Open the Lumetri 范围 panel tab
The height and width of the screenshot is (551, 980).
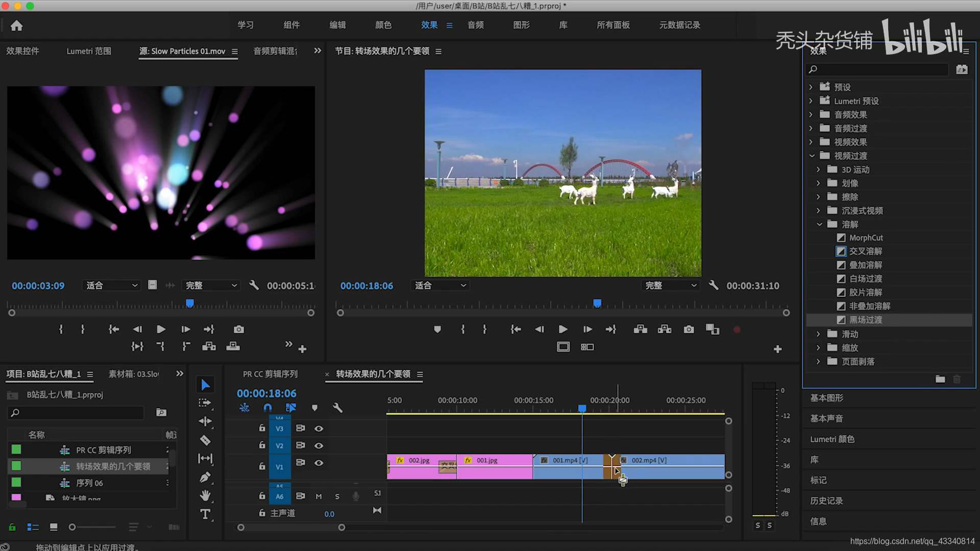coord(89,51)
